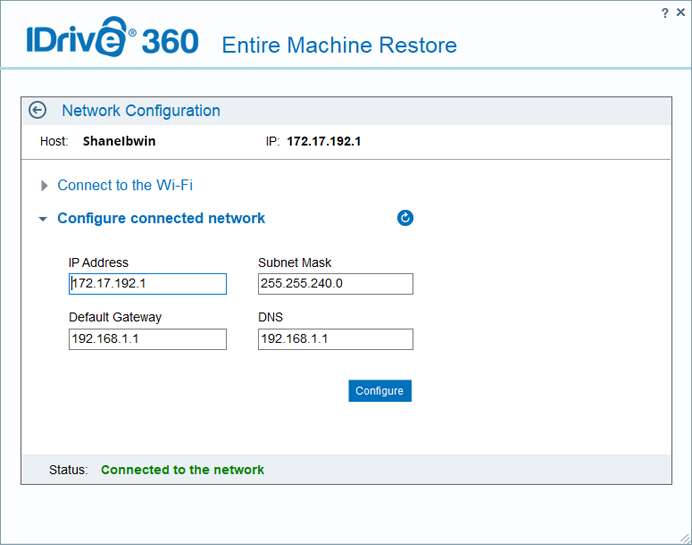
Task: Click status text Connected to the network
Action: [182, 470]
